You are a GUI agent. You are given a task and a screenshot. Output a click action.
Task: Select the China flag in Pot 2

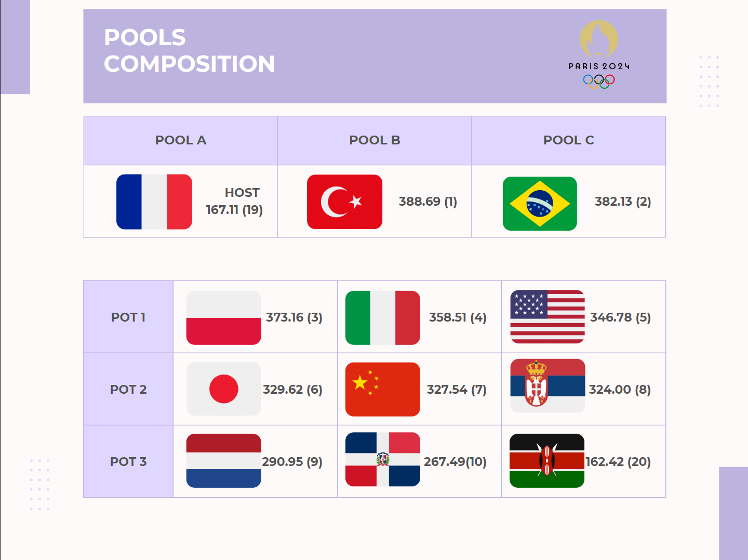tap(382, 389)
